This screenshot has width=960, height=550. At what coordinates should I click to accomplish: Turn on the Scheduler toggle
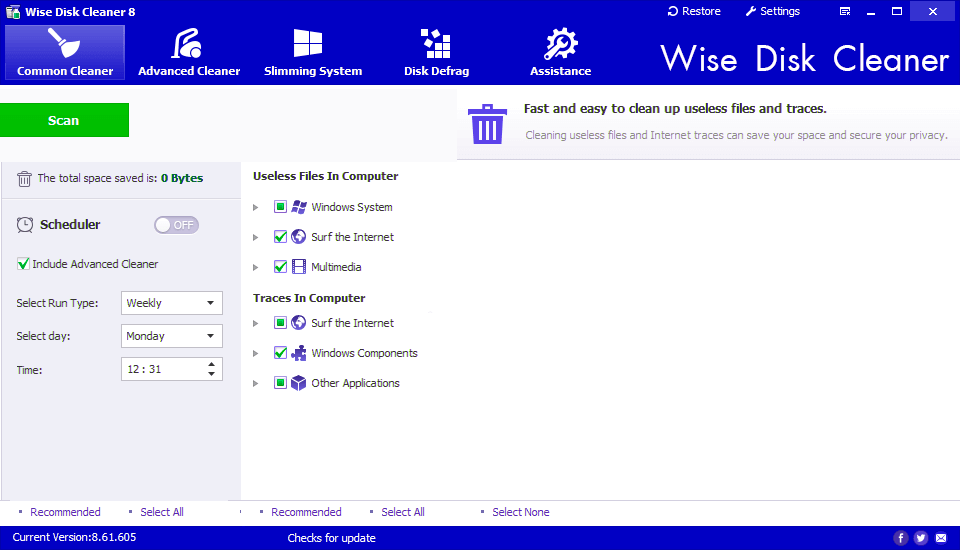click(176, 225)
